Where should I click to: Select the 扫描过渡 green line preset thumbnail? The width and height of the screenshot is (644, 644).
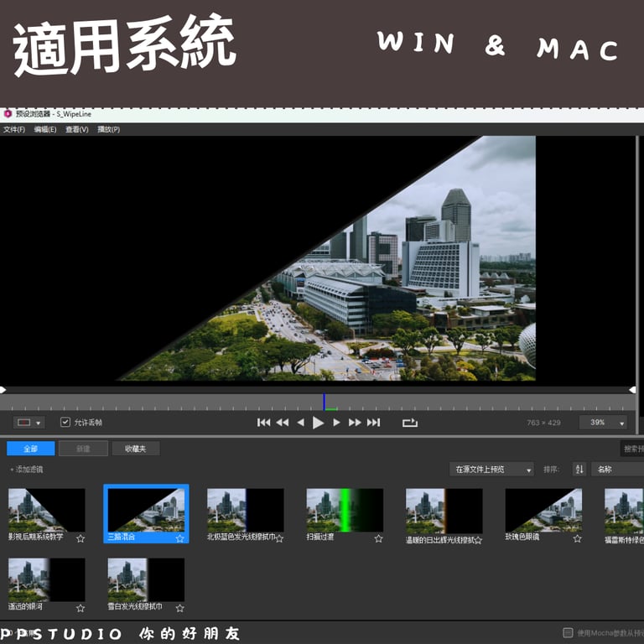click(x=345, y=510)
